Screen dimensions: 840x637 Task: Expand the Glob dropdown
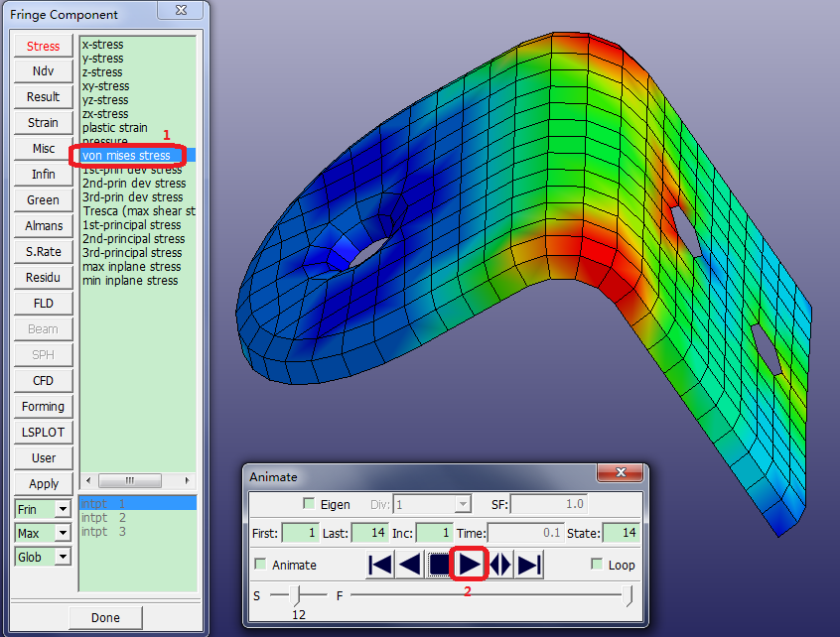[63, 557]
